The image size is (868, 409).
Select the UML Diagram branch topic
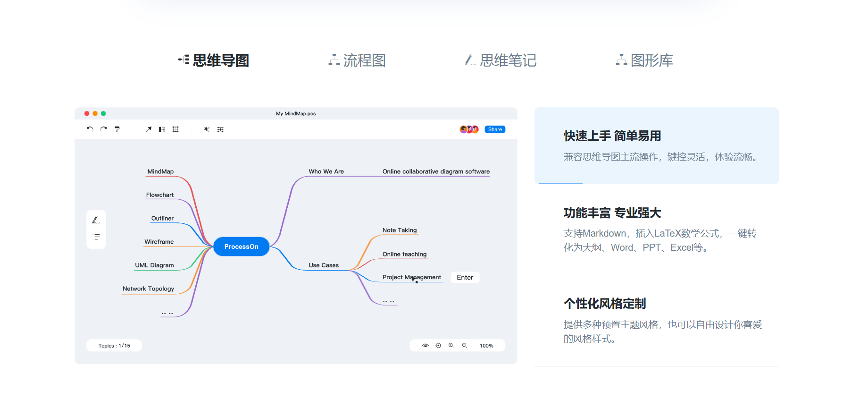click(x=154, y=265)
